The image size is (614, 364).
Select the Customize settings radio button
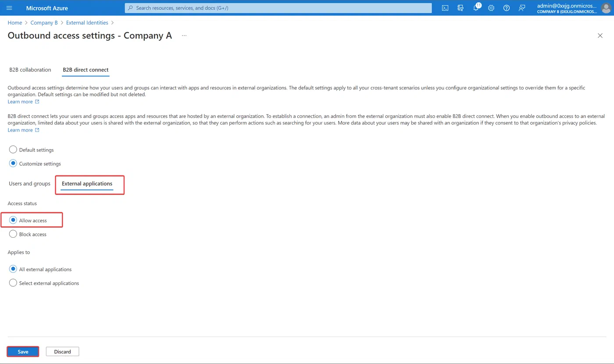click(x=13, y=164)
